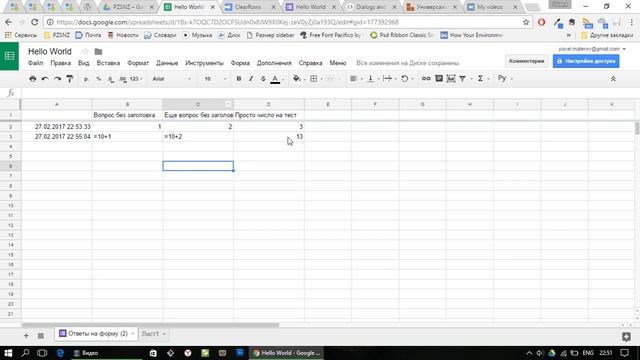This screenshot has height=360, width=640.
Task: Open the Справка menu
Action: (310, 63)
